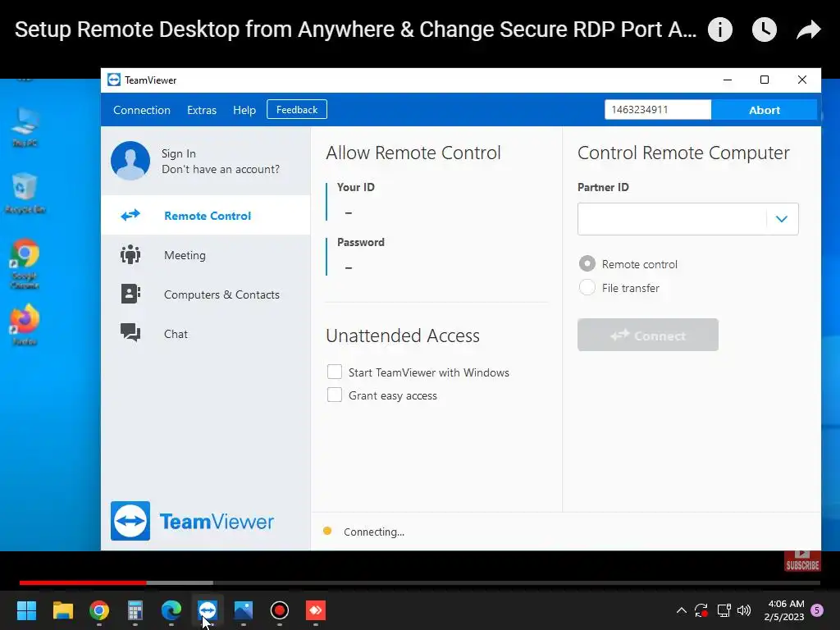Click the Partner ID input field

pos(672,218)
